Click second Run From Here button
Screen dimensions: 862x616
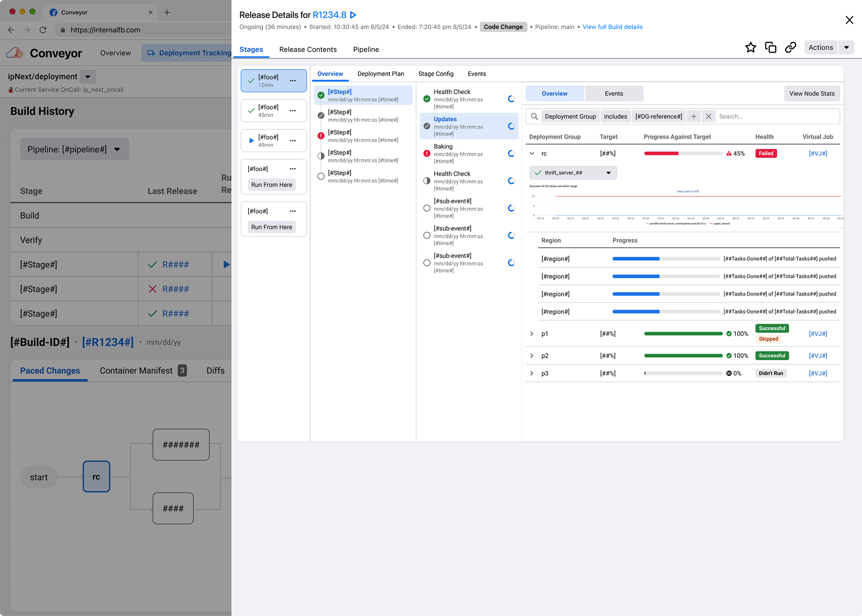(272, 227)
